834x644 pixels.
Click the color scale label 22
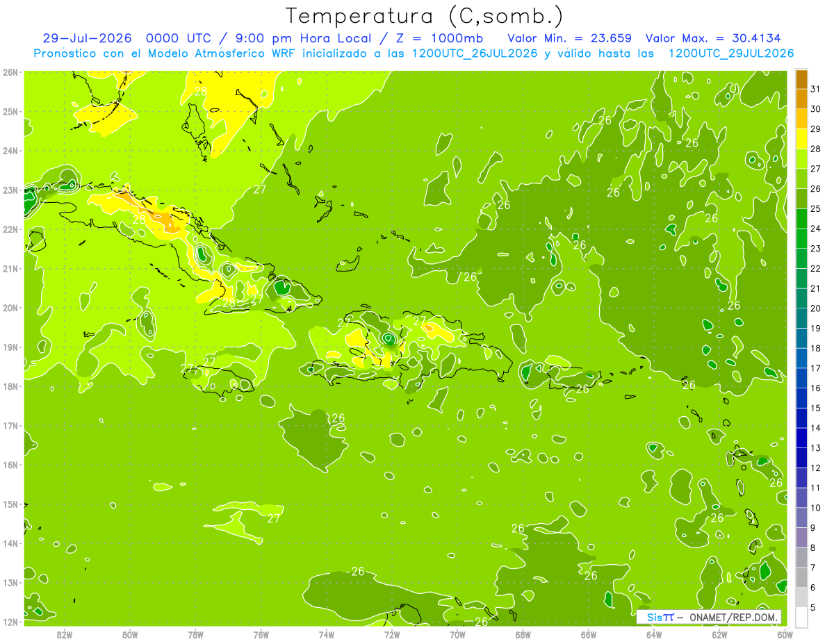tap(816, 269)
